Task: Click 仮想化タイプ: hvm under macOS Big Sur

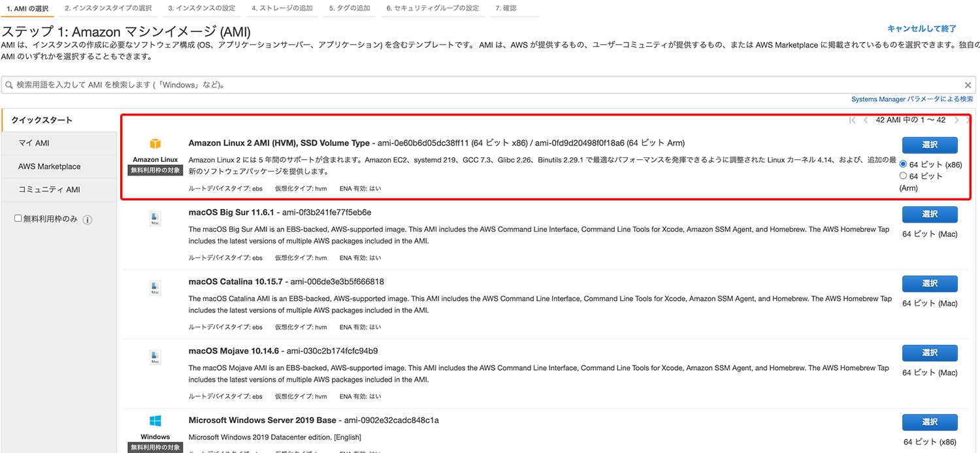Action: (x=301, y=258)
